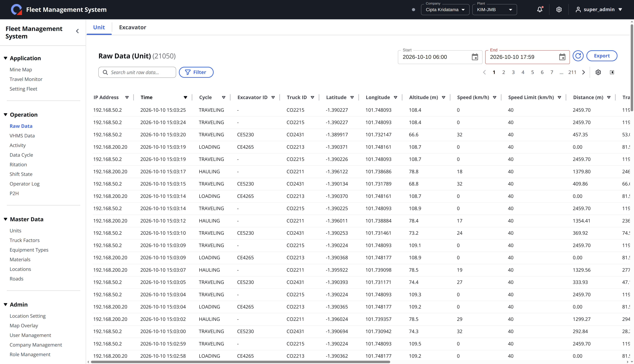Screen dimensions: 634x364
Task: Open Data Cycle in the sidebar
Action: [21, 155]
